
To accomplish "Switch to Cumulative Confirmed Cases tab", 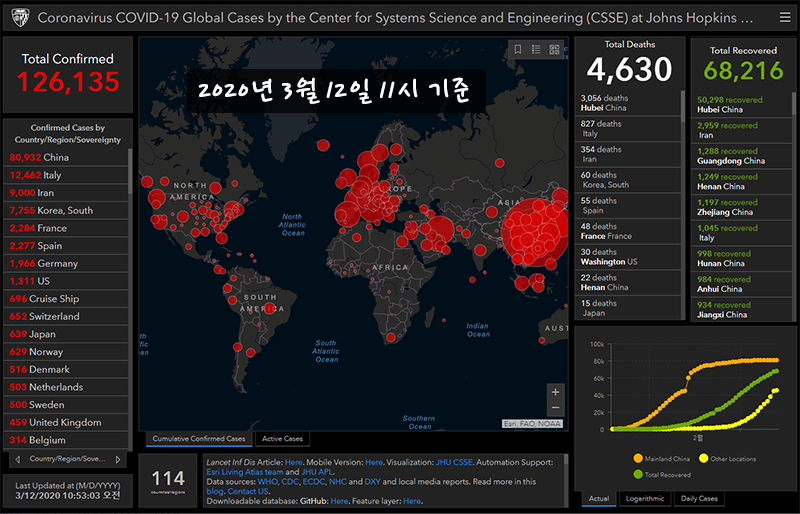I will click(x=198, y=438).
